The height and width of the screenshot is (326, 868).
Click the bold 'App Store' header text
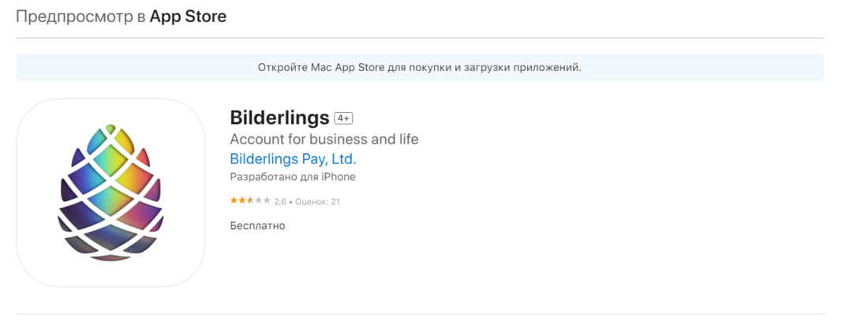188,17
